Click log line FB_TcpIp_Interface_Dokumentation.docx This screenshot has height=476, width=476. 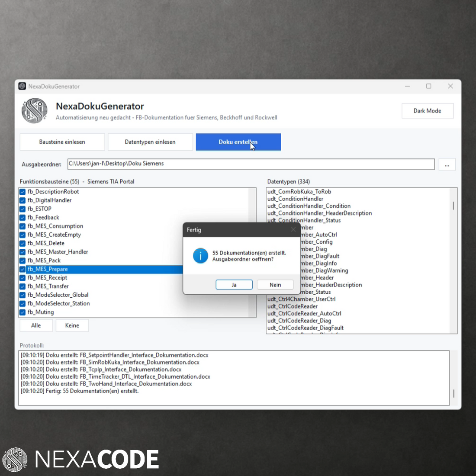coord(101,370)
